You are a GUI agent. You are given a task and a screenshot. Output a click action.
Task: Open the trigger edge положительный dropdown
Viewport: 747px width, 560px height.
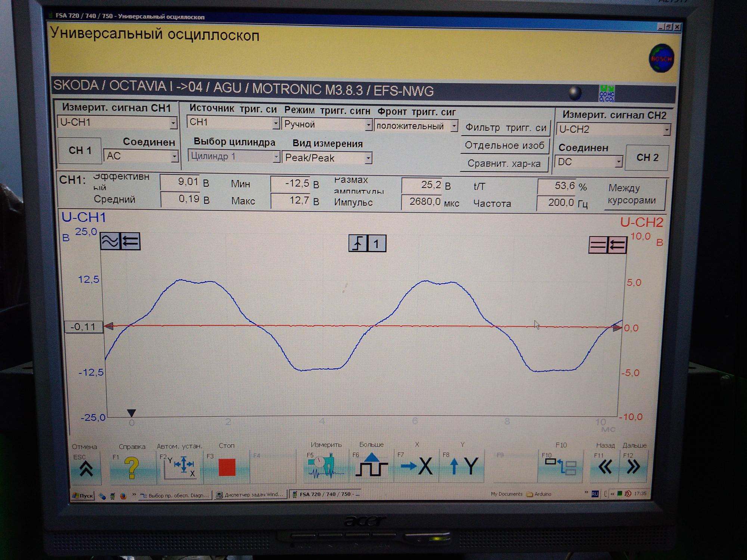416,126
